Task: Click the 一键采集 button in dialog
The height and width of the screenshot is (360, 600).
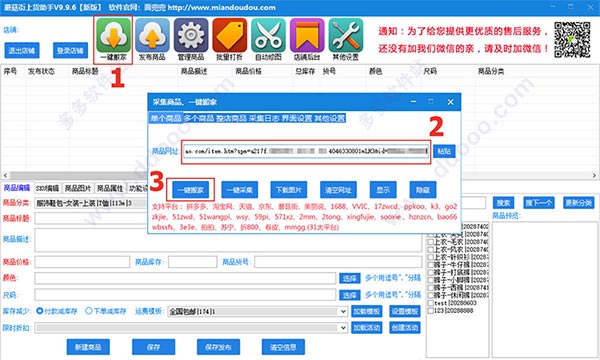Action: click(x=240, y=190)
